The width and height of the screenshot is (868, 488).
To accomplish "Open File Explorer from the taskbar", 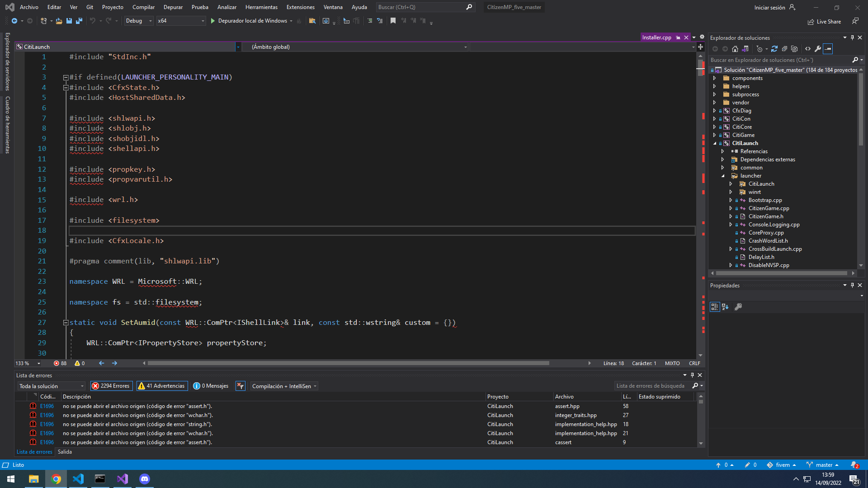I will point(34,479).
